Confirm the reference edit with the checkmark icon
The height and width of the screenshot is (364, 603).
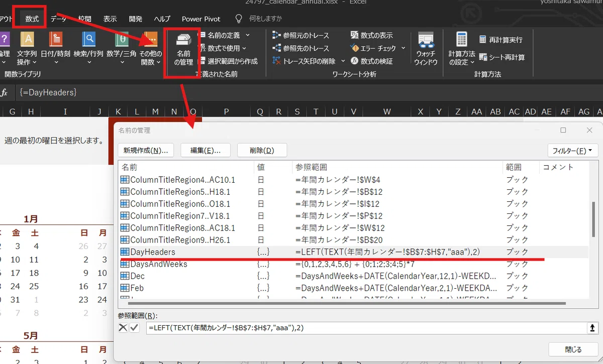click(x=134, y=327)
